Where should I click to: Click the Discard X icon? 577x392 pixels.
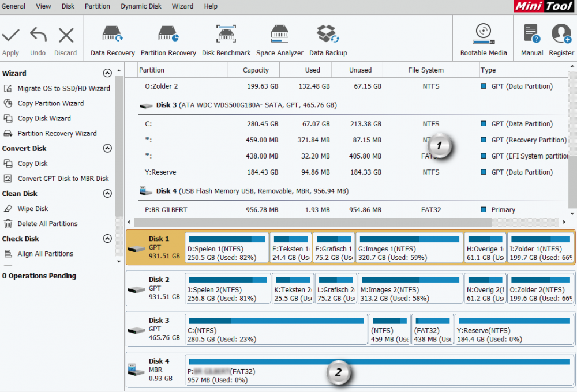tap(66, 36)
